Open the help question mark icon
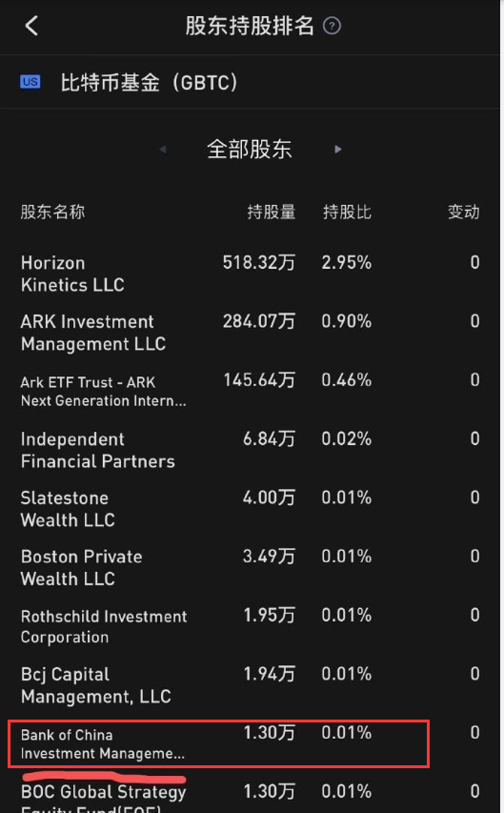This screenshot has width=504, height=813. (332, 26)
